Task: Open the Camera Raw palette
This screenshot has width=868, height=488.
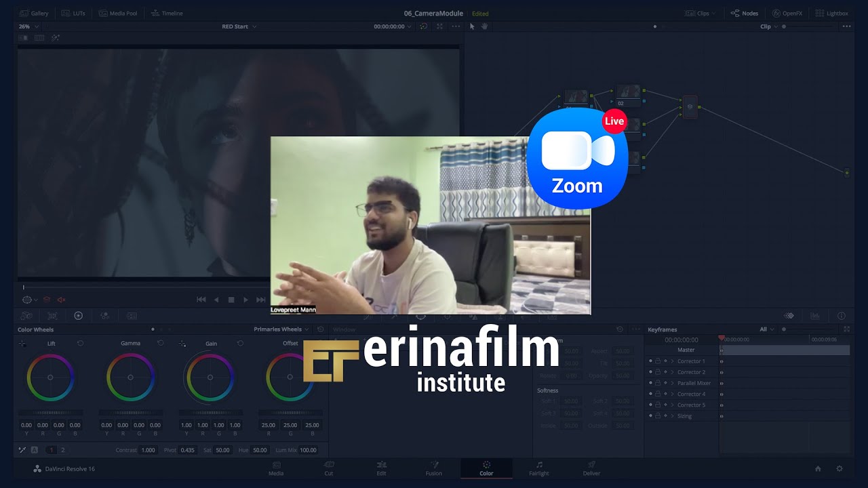Action: coord(26,316)
